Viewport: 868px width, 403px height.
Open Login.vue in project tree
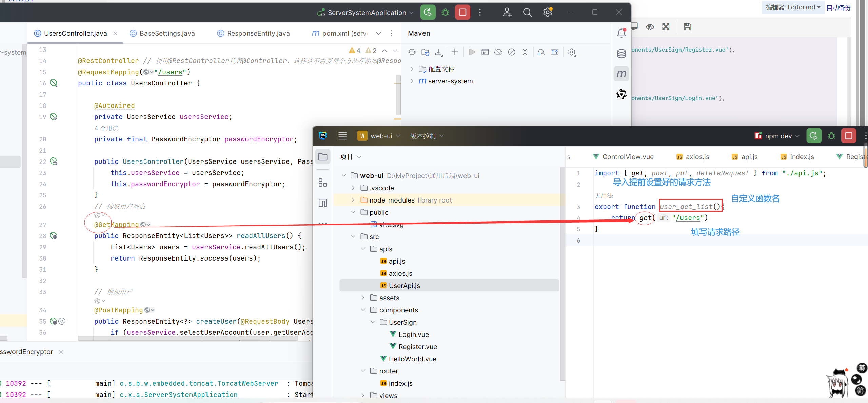[x=410, y=334]
